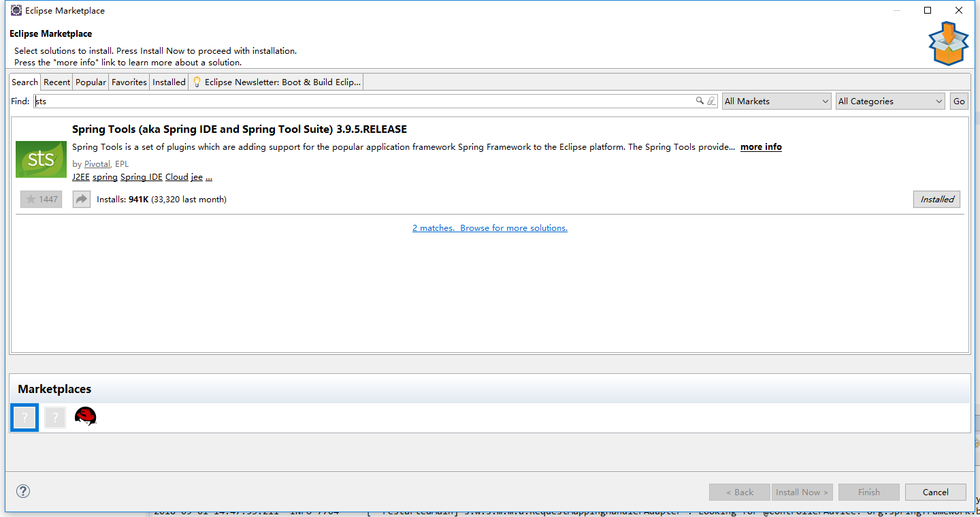Click the Spring Tools 3.9.5.RELEASE title
Image resolution: width=980 pixels, height=517 pixels.
click(x=240, y=129)
